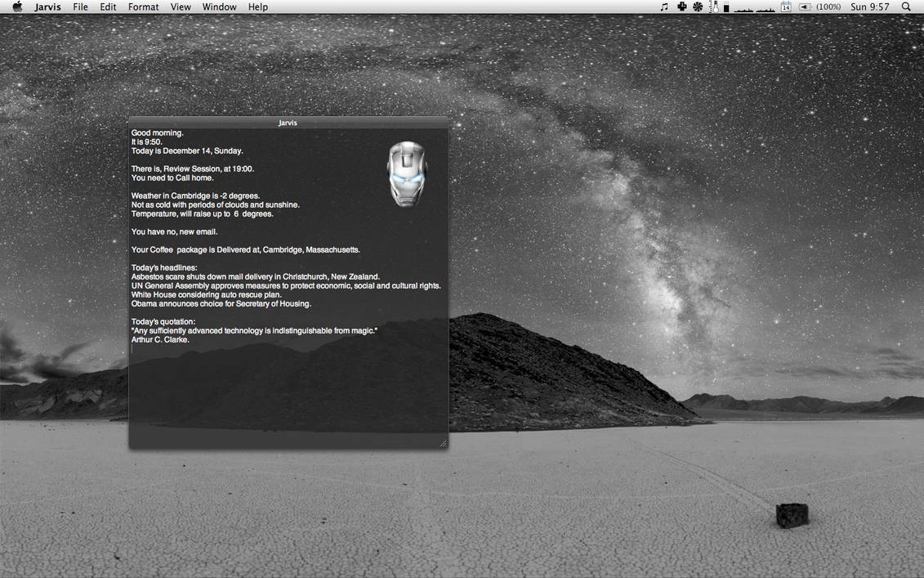Viewport: 924px width, 578px height.
Task: Click the music note menu bar icon
Action: [663, 7]
